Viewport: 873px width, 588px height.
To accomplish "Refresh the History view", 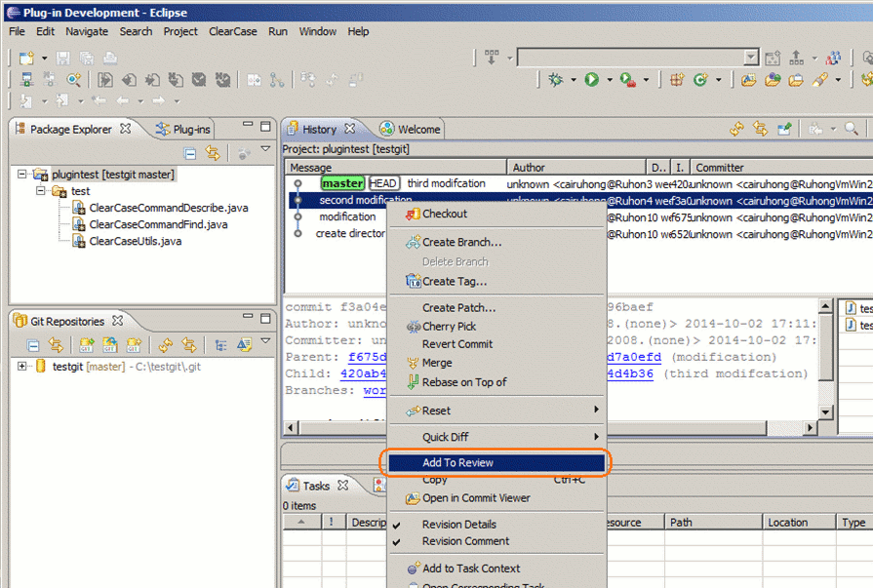I will pos(737,130).
